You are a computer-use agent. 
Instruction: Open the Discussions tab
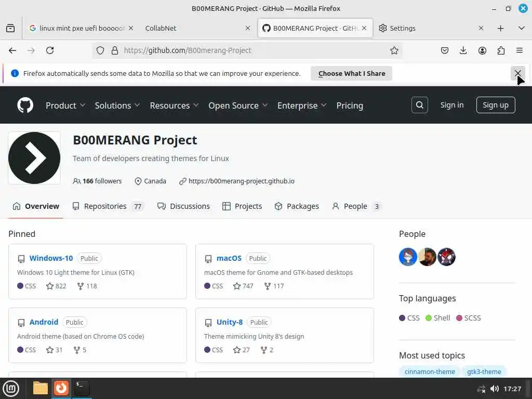click(183, 206)
